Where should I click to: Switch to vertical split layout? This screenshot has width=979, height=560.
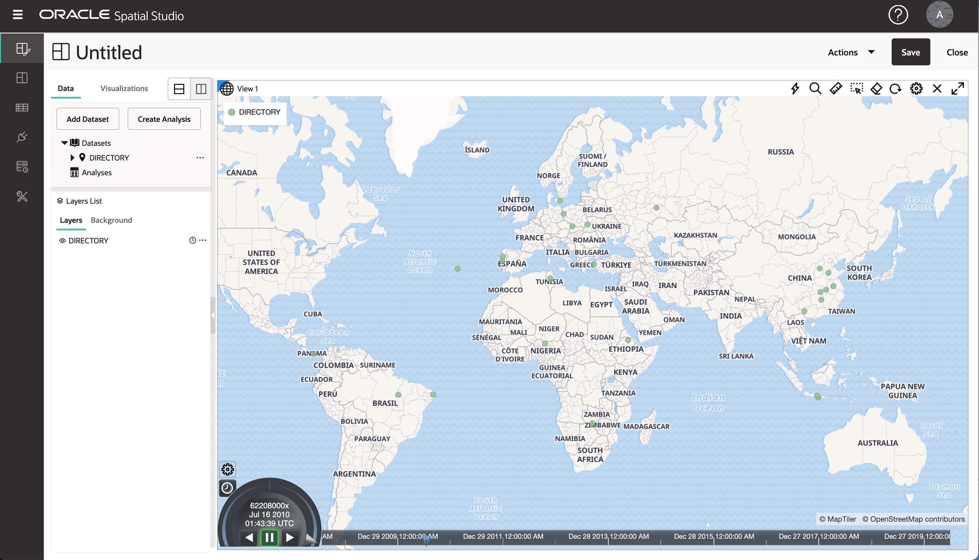(201, 89)
